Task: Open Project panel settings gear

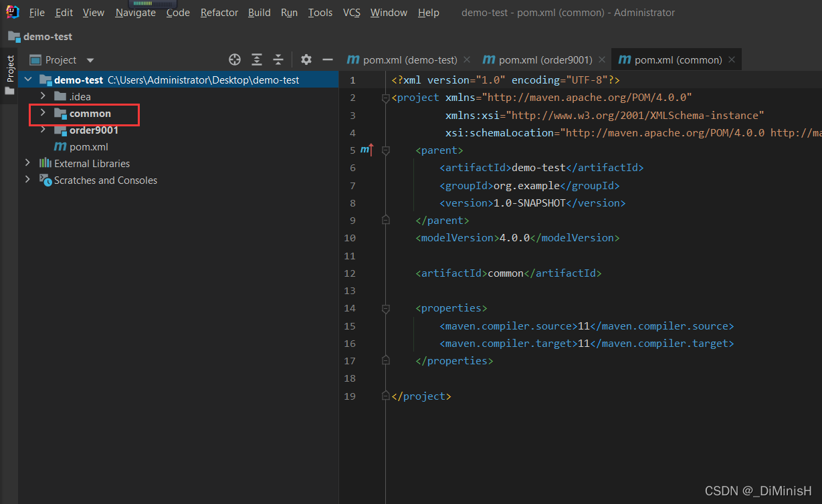Action: (306, 59)
